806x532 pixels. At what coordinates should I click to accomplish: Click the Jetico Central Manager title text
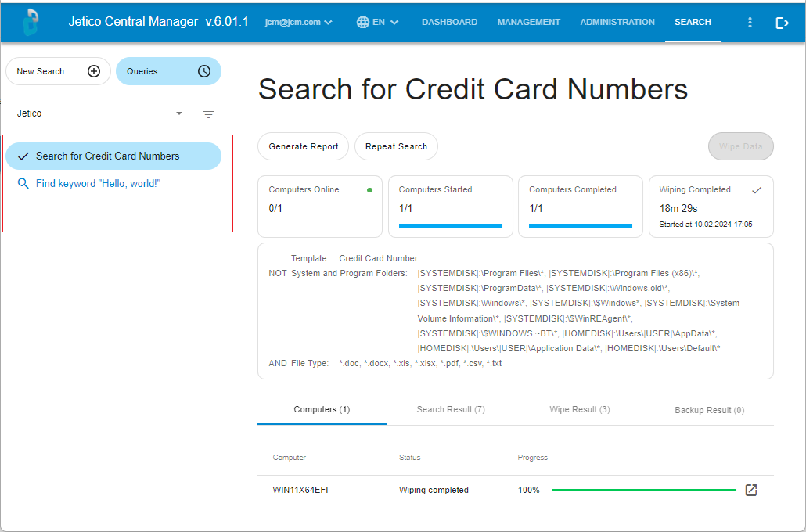133,22
